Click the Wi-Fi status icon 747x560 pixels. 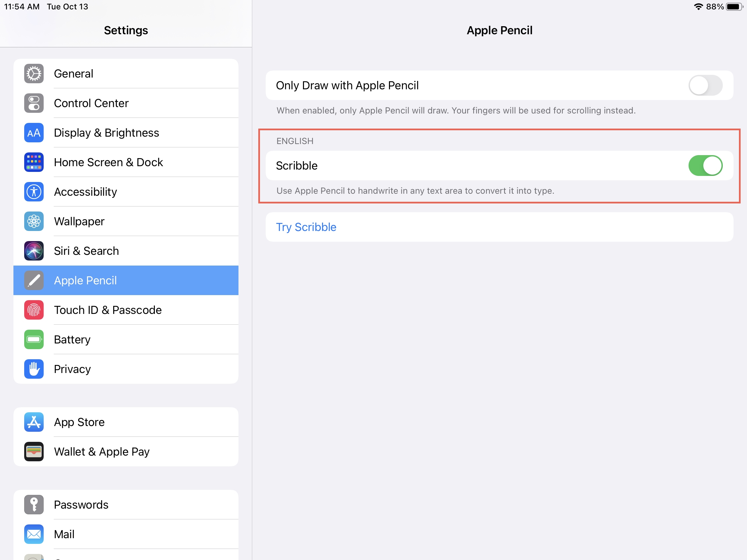(698, 7)
